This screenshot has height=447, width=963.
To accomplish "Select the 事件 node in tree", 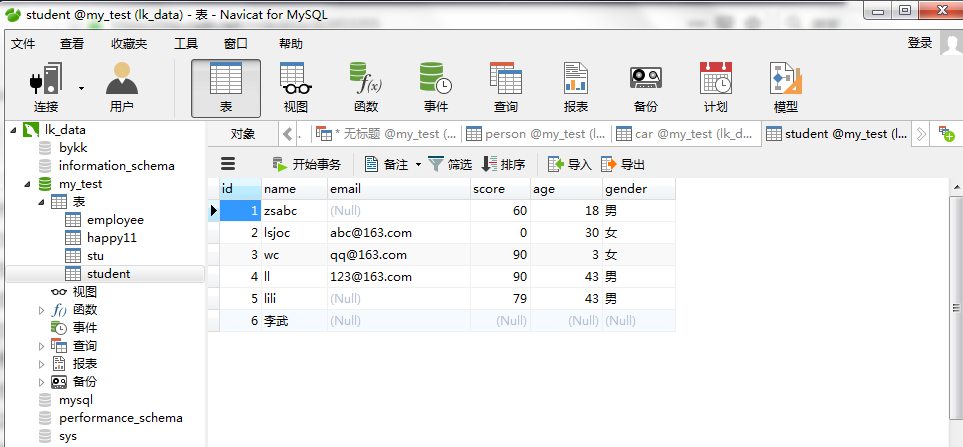I will pyautogui.click(x=85, y=328).
